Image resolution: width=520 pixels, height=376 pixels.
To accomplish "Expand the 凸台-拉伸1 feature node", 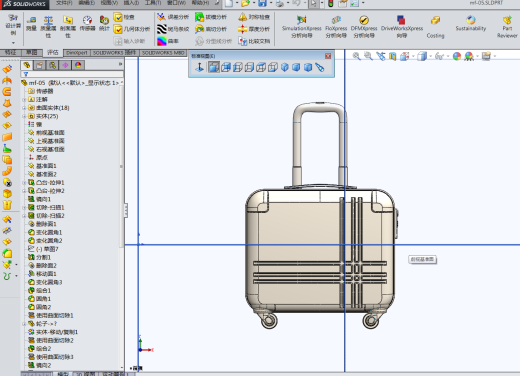I will point(24,183).
